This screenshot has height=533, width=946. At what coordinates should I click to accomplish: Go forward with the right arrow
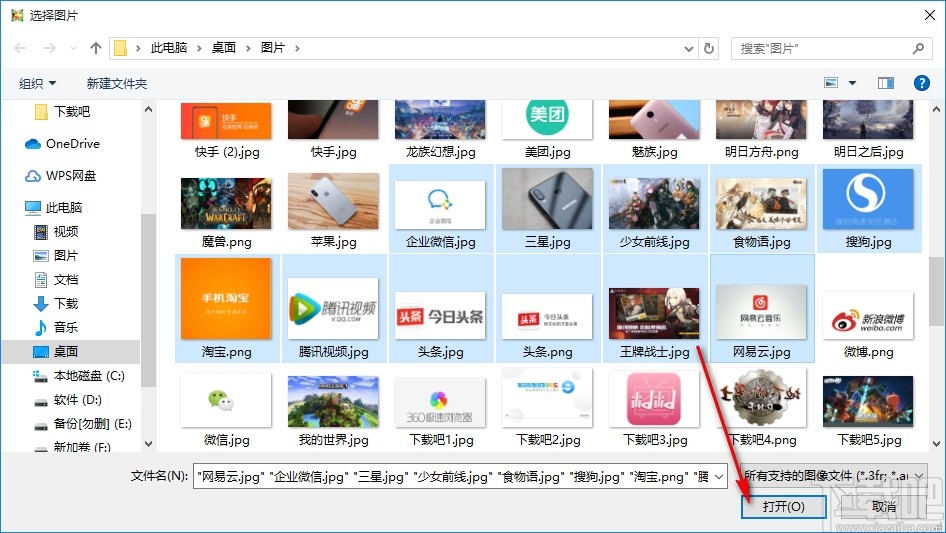(49, 48)
